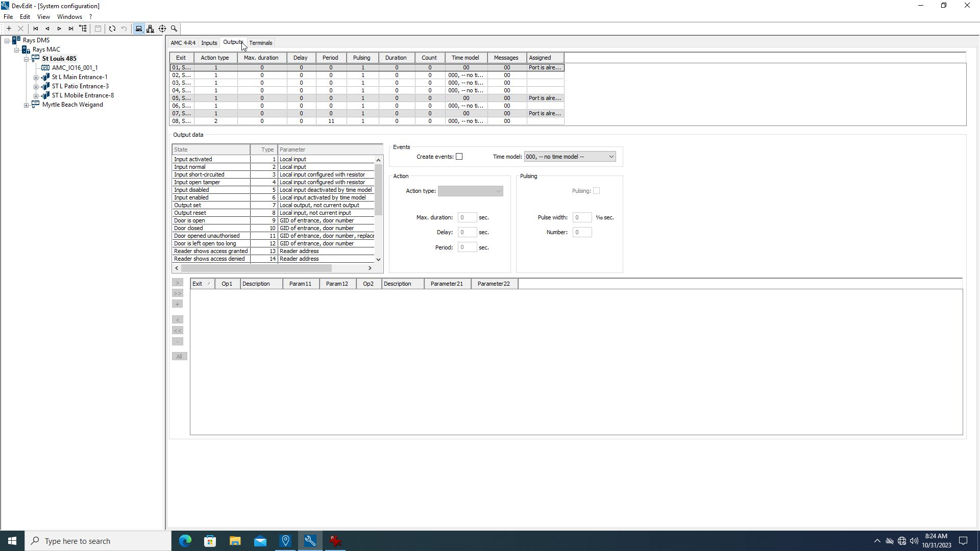Expand St L Main Entrance-1 node
980x551 pixels.
pyautogui.click(x=36, y=78)
